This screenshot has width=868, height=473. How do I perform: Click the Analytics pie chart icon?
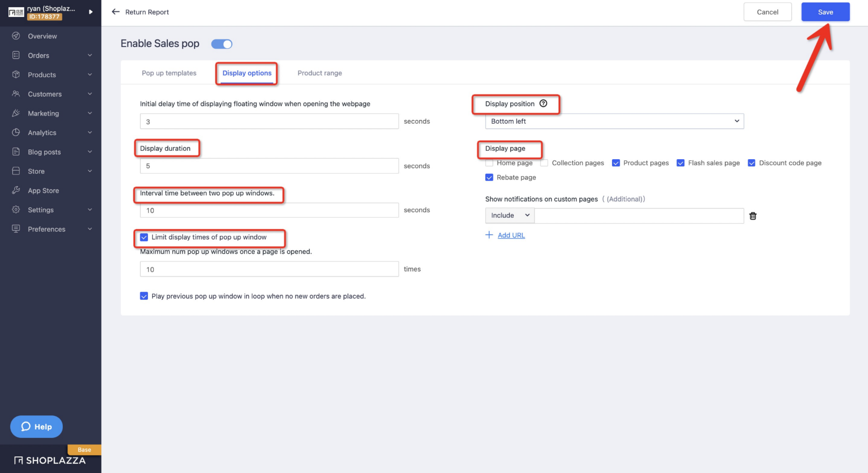click(16, 132)
